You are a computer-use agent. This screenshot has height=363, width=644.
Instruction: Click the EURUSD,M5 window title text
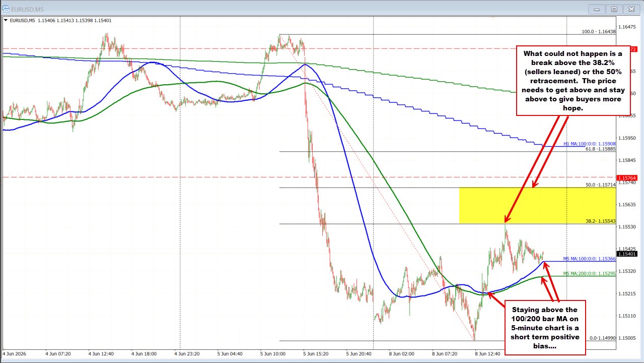[28, 9]
